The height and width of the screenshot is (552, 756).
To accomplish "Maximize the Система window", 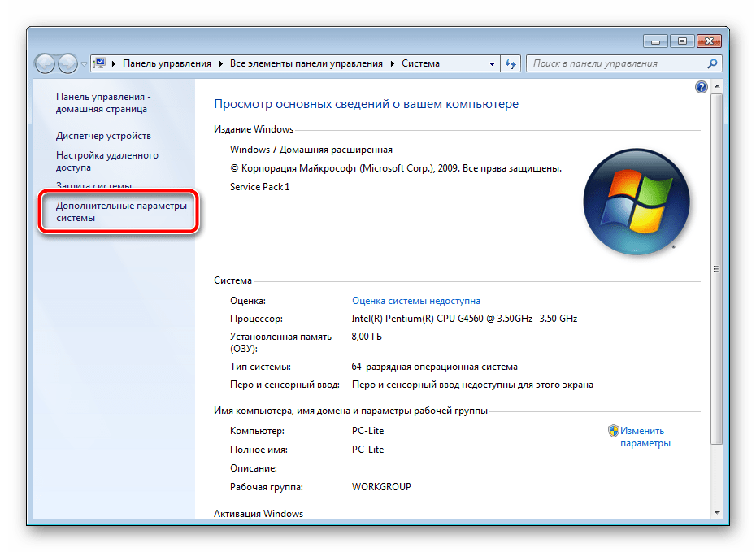I will (682, 41).
